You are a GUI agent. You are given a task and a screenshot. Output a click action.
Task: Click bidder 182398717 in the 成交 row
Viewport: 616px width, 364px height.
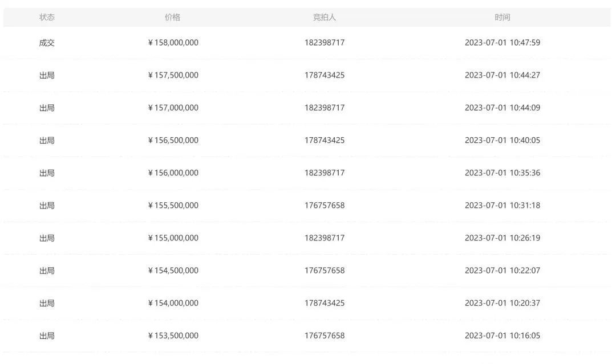coord(325,43)
